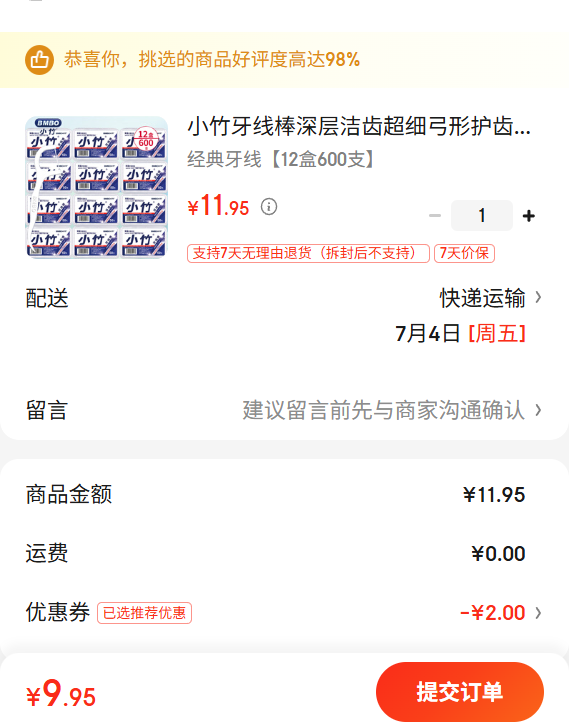Tap the 7天价保 price protection tag
569x723 pixels.
click(x=464, y=253)
